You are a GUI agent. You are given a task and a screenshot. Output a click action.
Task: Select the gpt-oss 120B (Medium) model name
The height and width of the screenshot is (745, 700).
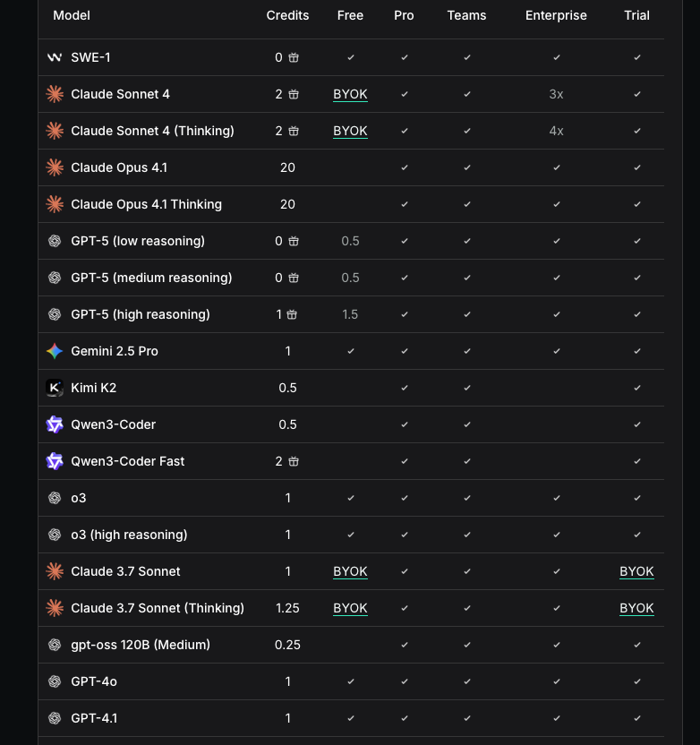pos(140,645)
